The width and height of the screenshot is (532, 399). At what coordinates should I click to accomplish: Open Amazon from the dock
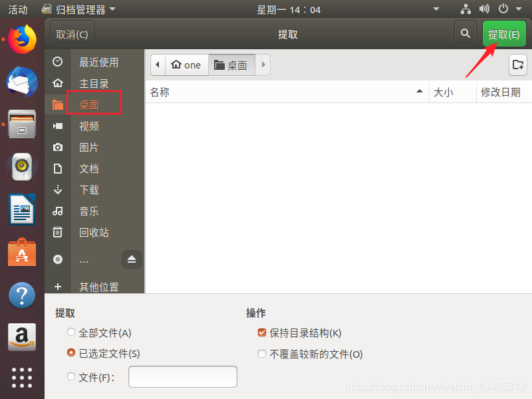22,337
